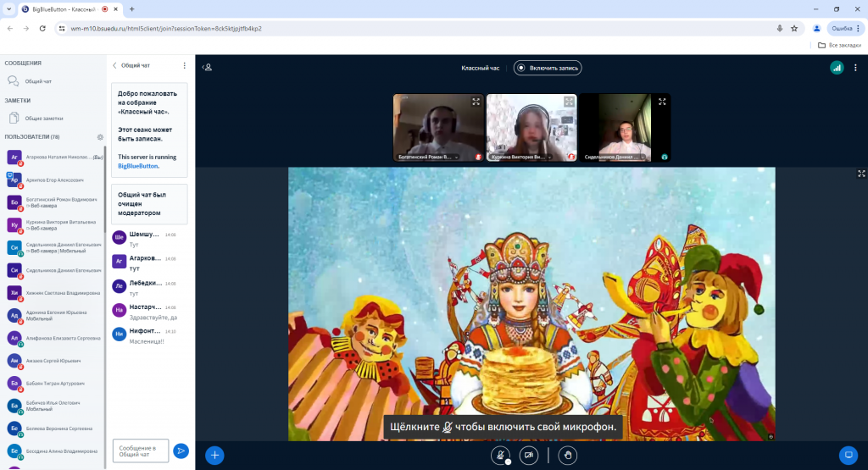Make presentation fullscreen icon
868x470 pixels.
click(861, 174)
